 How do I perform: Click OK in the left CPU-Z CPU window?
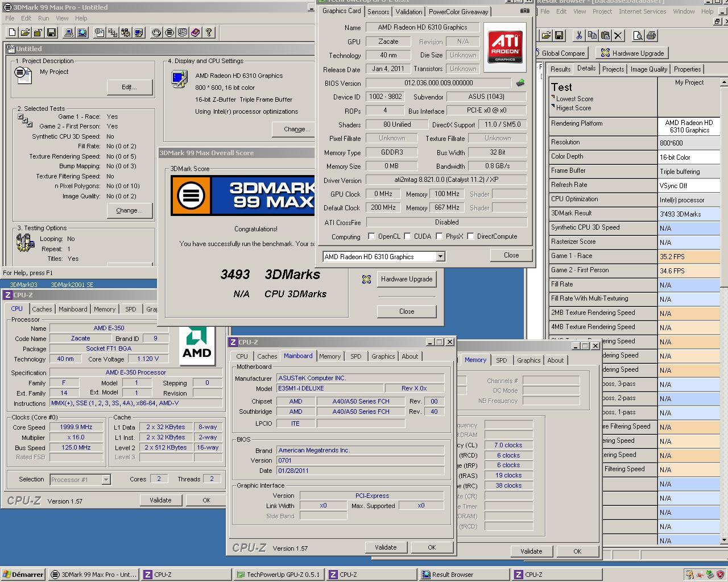(206, 500)
